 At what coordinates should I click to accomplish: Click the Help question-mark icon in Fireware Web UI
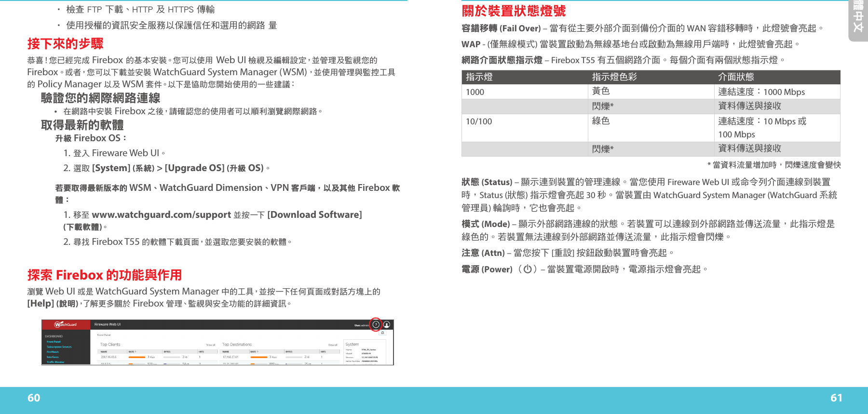[x=376, y=324]
